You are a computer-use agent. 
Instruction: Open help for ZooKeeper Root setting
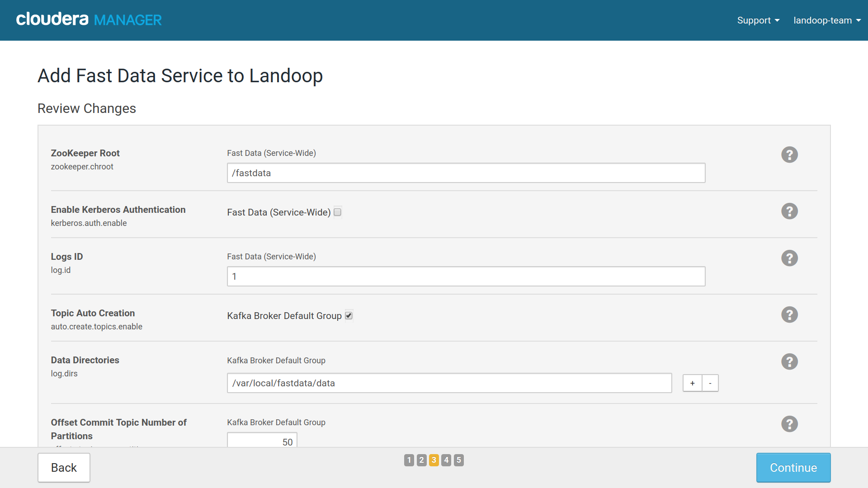[x=789, y=155]
